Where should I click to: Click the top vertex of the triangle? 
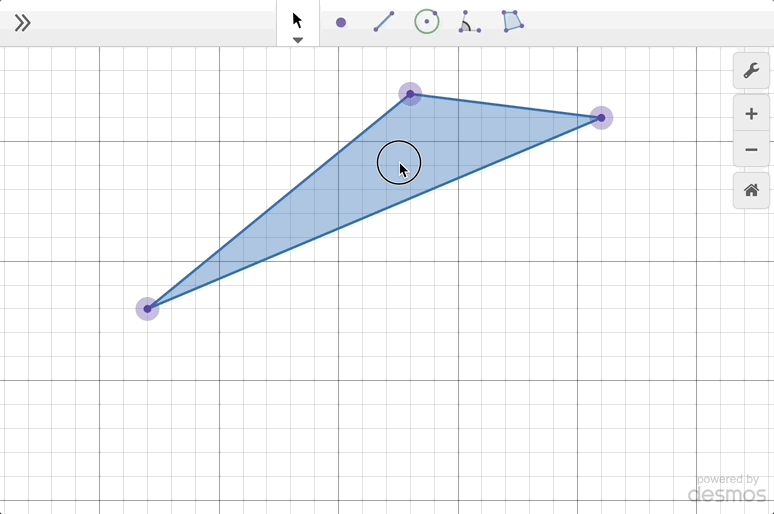(x=410, y=94)
